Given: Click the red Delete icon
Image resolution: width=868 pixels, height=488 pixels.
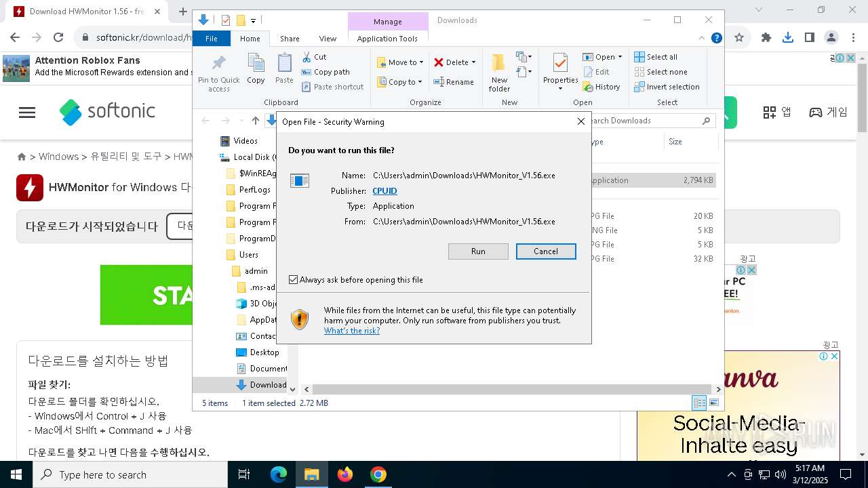Looking at the screenshot, I should [439, 62].
